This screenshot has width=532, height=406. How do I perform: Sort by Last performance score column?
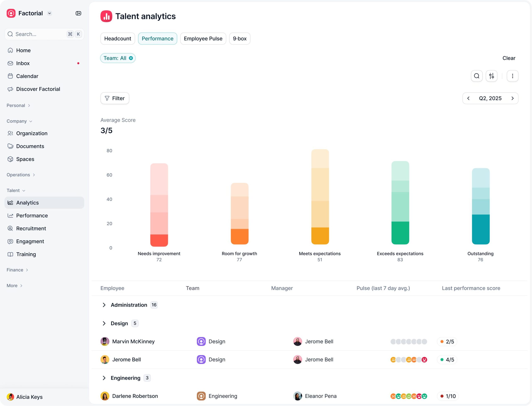click(x=471, y=288)
